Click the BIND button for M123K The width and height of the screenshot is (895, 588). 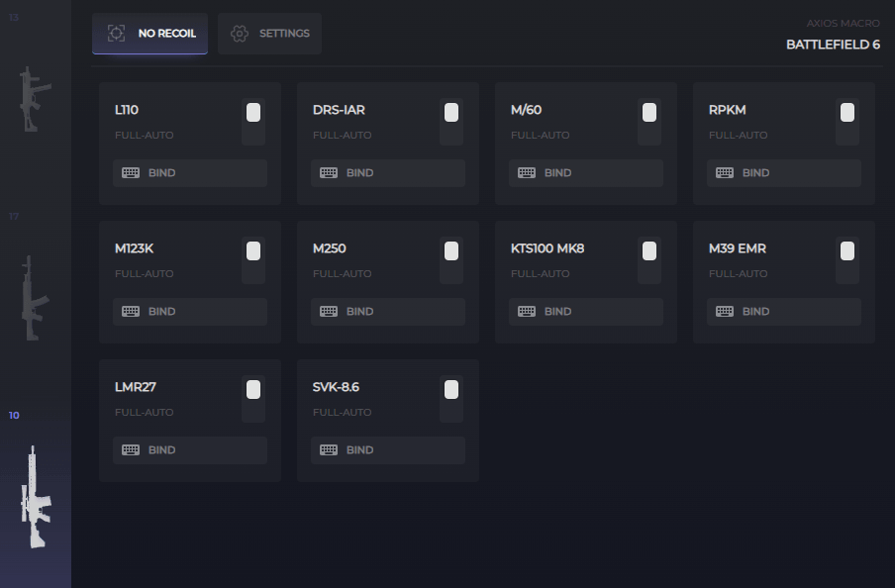pos(190,312)
